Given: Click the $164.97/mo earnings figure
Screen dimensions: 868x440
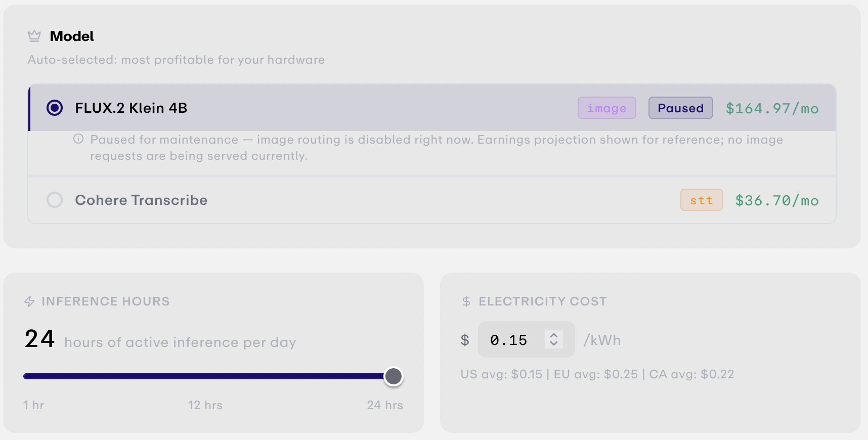Looking at the screenshot, I should click(x=772, y=108).
